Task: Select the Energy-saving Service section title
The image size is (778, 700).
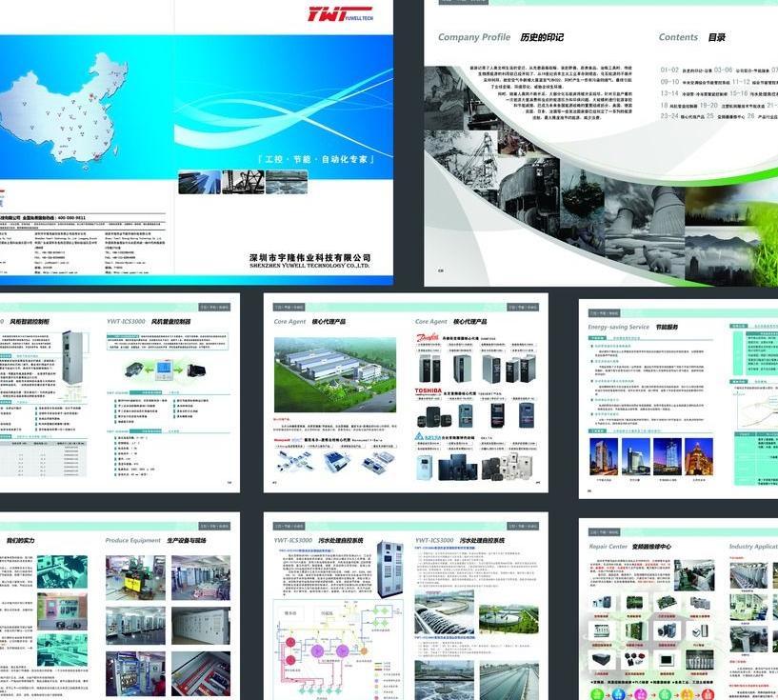Action: (x=618, y=327)
